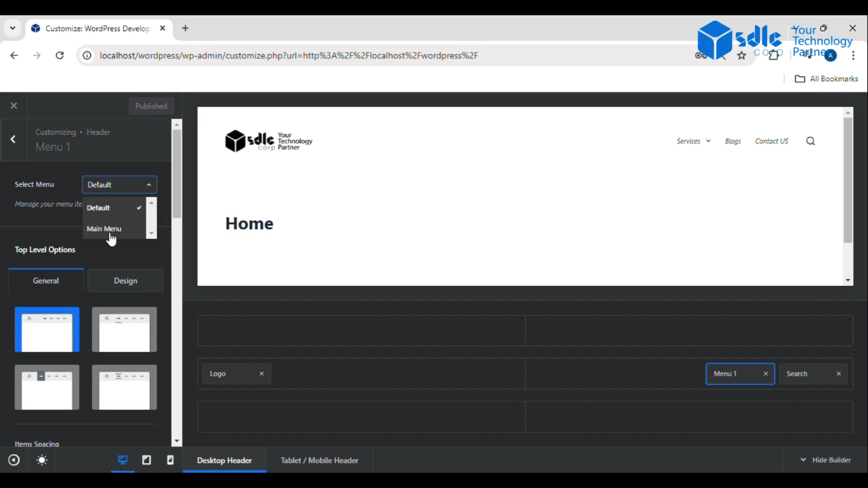The height and width of the screenshot is (488, 868).
Task: Open All Bookmarks folder
Action: click(x=826, y=79)
